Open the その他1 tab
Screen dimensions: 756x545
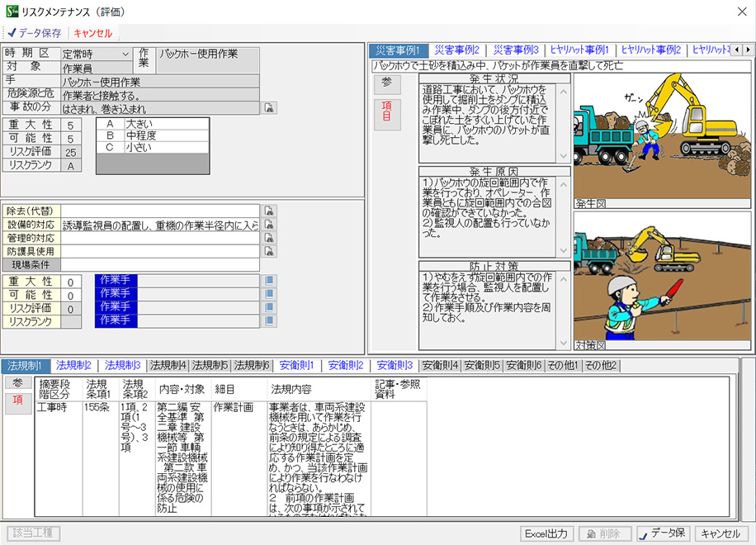point(563,366)
